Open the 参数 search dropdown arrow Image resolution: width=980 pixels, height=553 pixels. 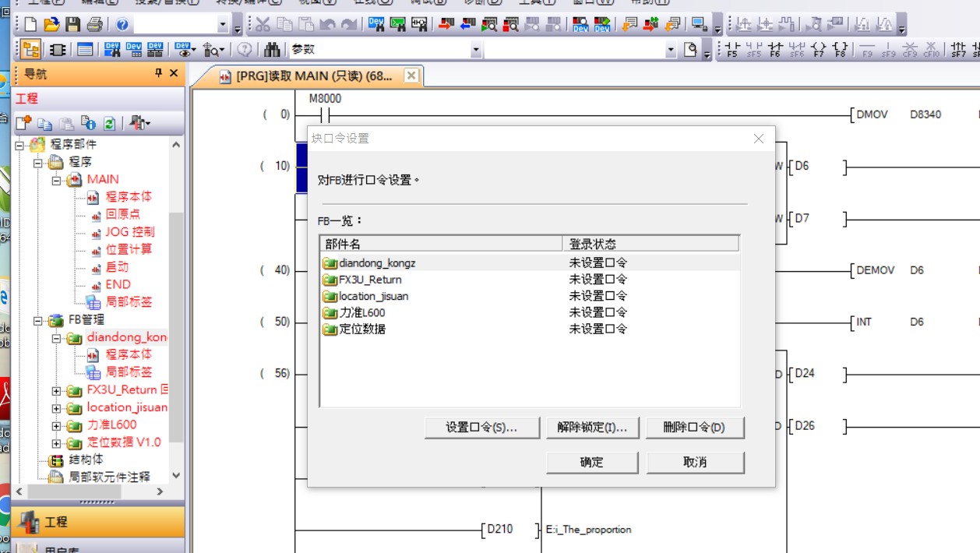pyautogui.click(x=475, y=50)
